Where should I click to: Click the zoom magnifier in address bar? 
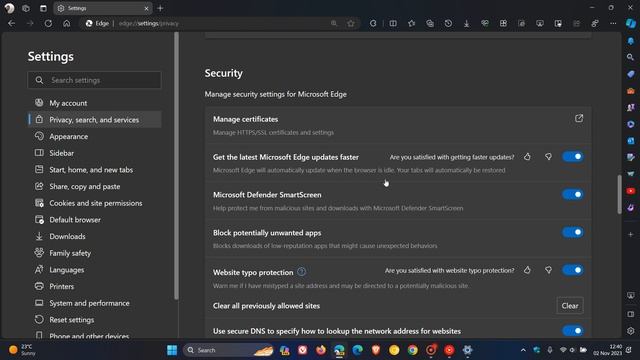pos(334,23)
